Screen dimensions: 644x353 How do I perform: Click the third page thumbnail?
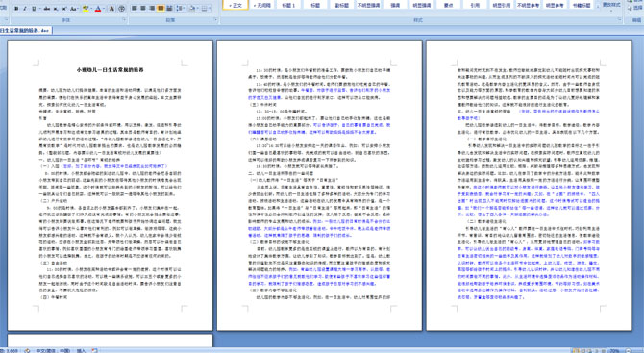pos(529,186)
